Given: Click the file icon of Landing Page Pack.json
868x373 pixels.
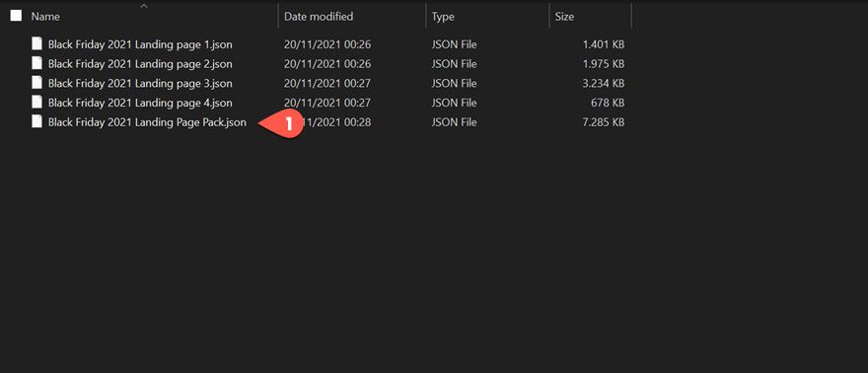Looking at the screenshot, I should pos(36,121).
